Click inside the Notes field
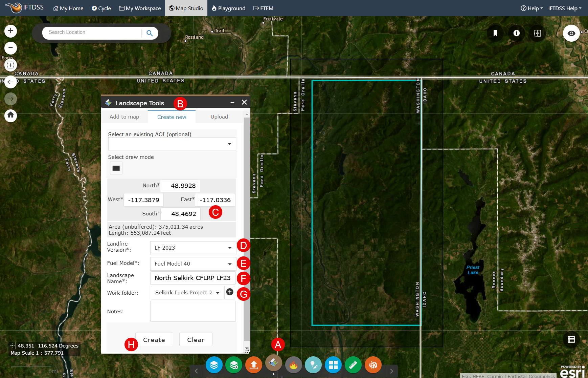Viewport: 588px width, 378px height. click(x=193, y=311)
